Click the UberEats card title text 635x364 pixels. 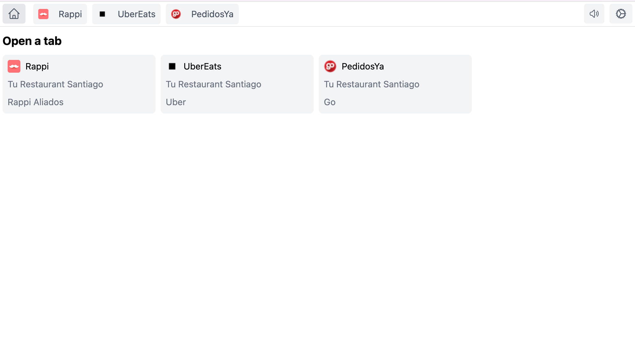202,66
